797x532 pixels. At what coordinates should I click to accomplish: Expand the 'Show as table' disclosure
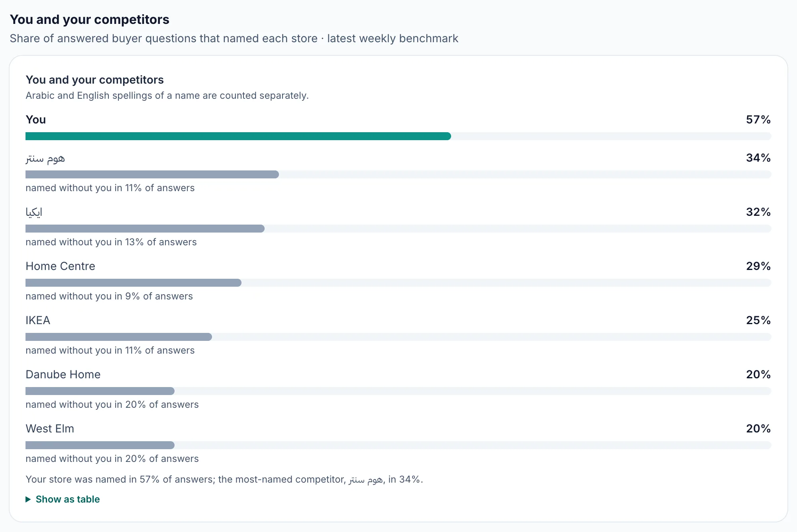[63, 499]
